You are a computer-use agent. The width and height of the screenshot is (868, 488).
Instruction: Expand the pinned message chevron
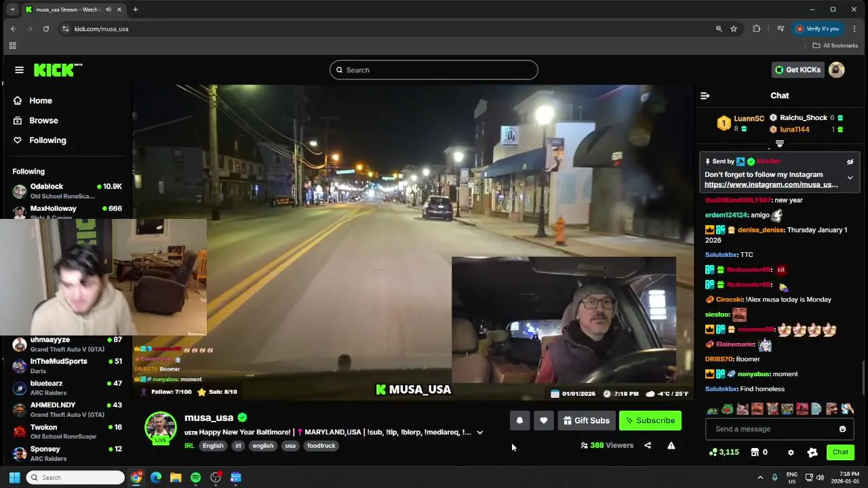(x=850, y=178)
